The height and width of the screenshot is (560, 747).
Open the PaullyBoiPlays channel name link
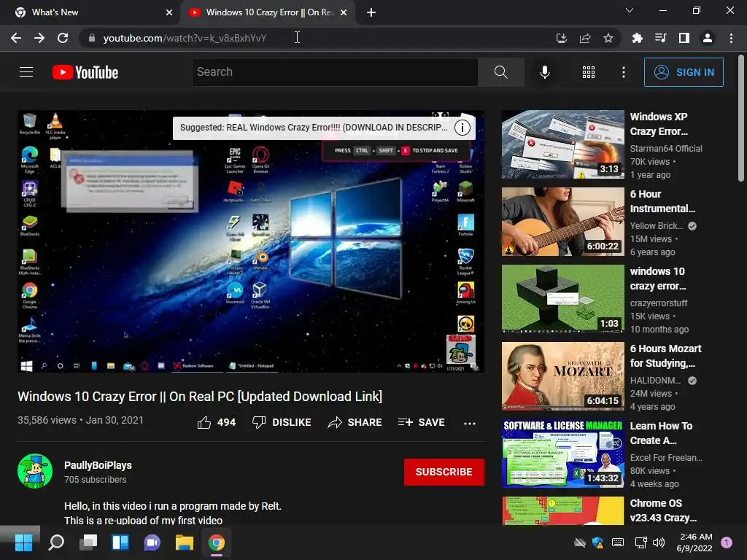point(98,465)
